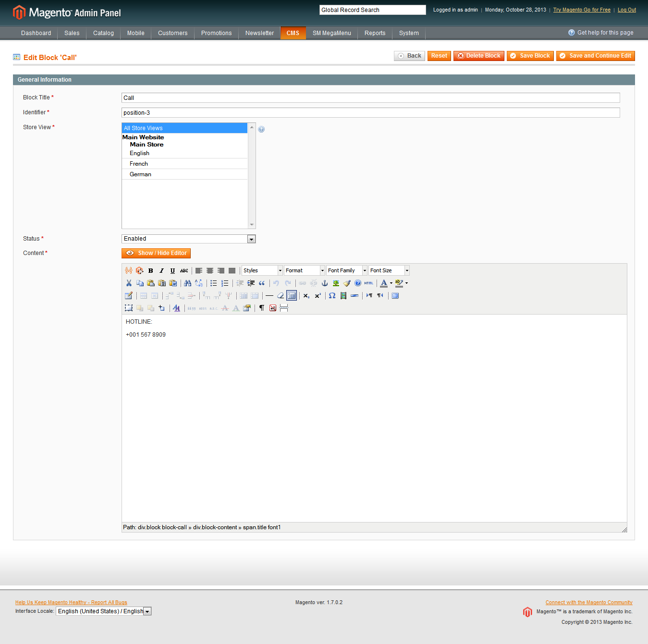Click Paste as Plain Text icon
The height and width of the screenshot is (644, 648).
(162, 283)
